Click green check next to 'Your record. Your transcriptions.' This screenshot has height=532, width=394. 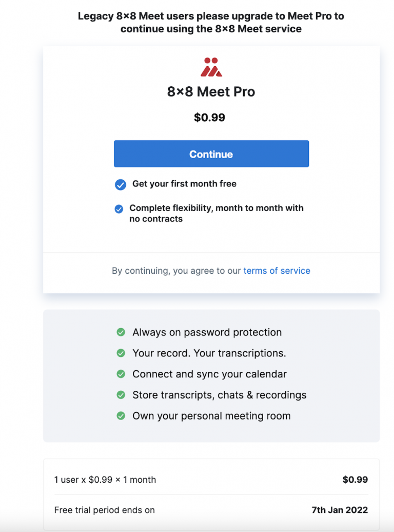[121, 353]
